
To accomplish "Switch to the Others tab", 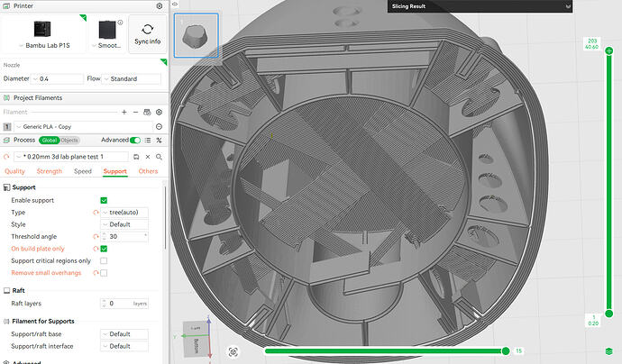I will 148,171.
